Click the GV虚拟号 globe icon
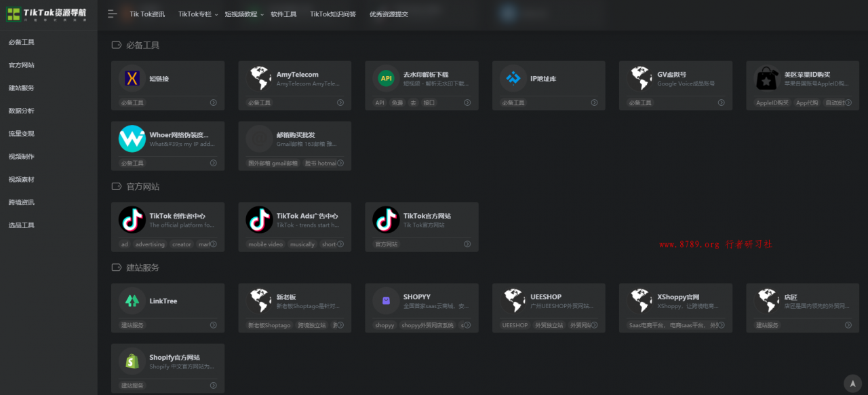 [640, 79]
